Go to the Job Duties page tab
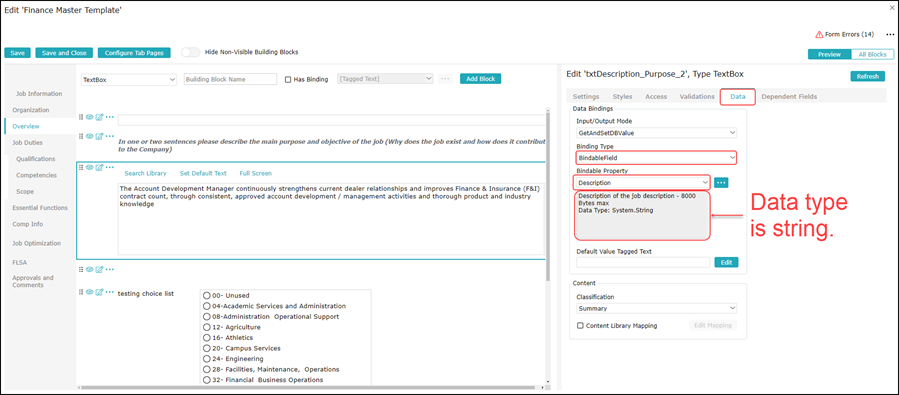The image size is (899, 395). point(27,142)
